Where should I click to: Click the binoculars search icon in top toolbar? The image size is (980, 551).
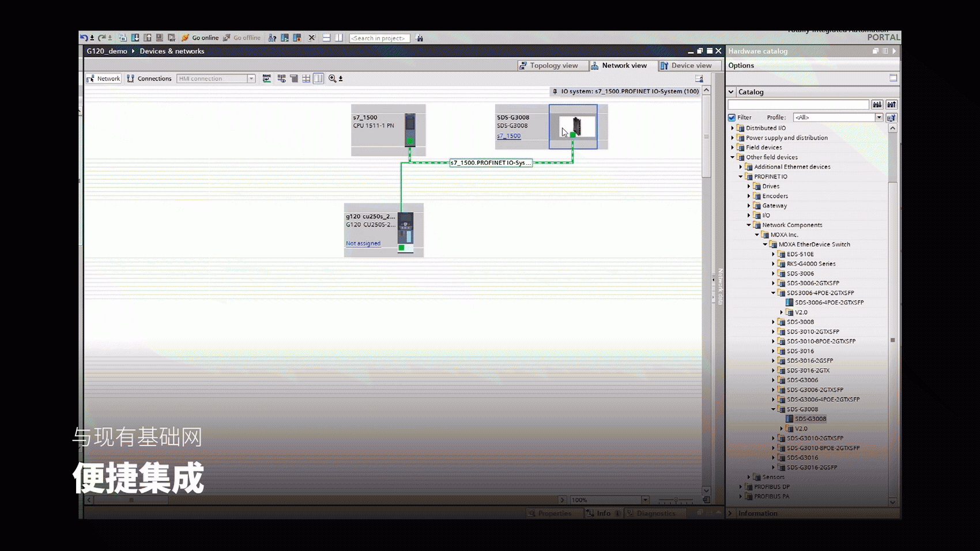click(420, 39)
